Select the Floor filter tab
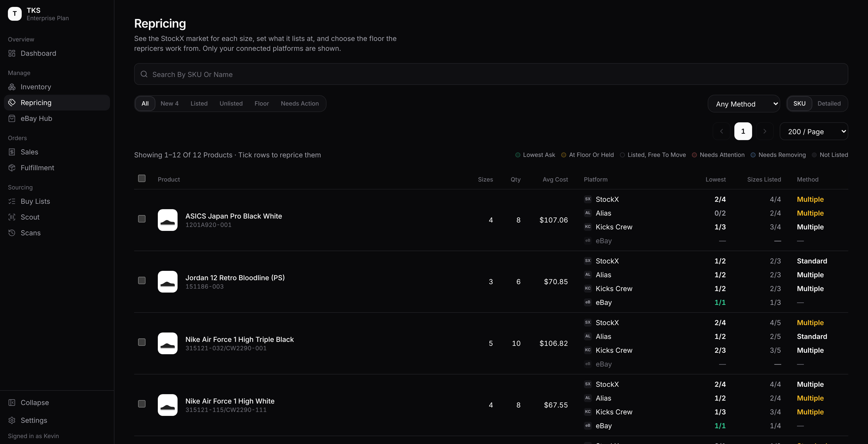Image resolution: width=868 pixels, height=444 pixels. point(261,104)
